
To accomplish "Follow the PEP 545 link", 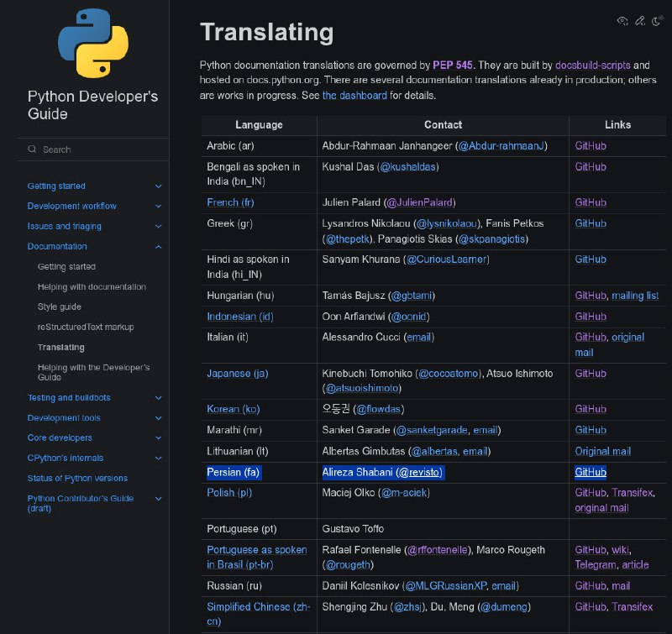I will click(x=452, y=65).
